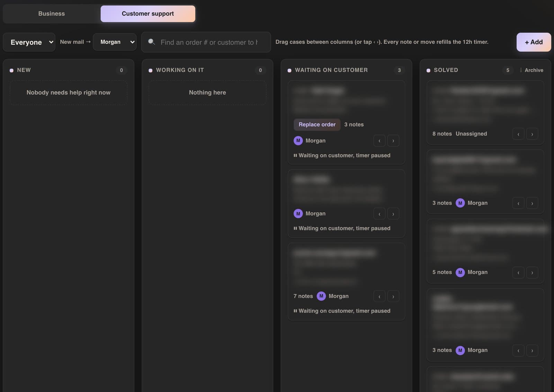The width and height of the screenshot is (554, 392).
Task: Click the 3 notes label beside Replace order
Action: (x=354, y=125)
